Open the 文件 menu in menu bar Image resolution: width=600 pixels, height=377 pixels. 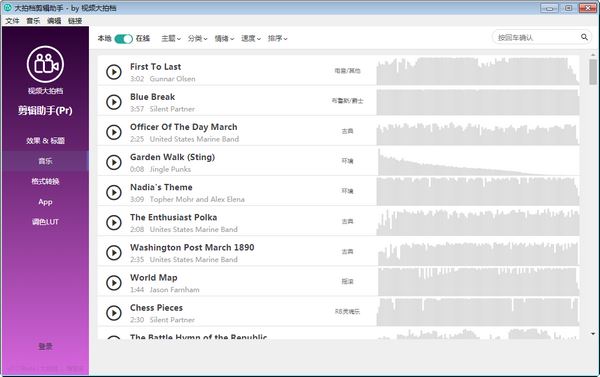(x=12, y=21)
